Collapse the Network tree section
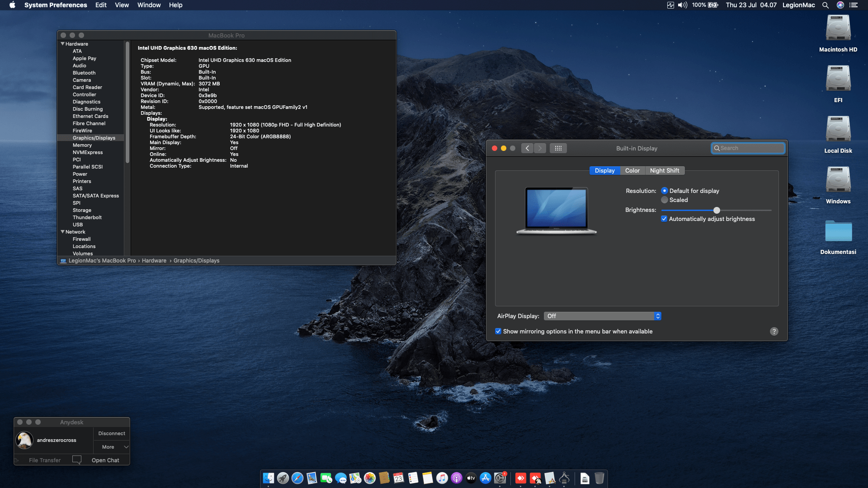 tap(62, 232)
